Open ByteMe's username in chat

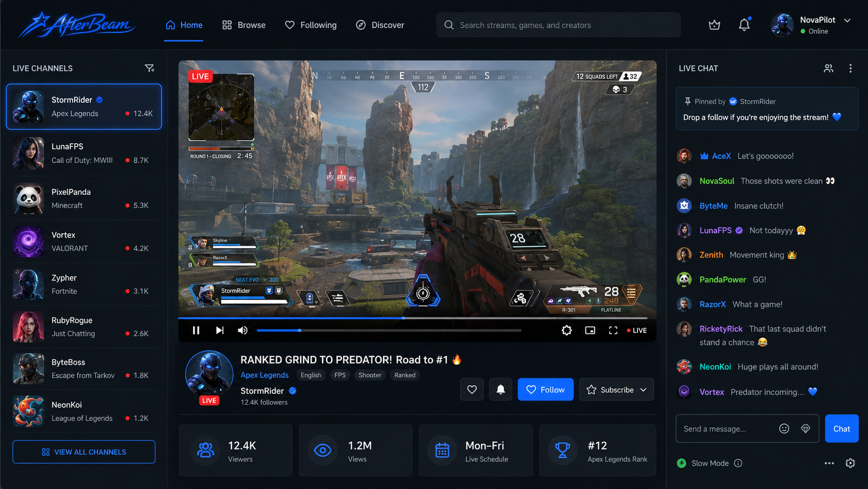(713, 206)
